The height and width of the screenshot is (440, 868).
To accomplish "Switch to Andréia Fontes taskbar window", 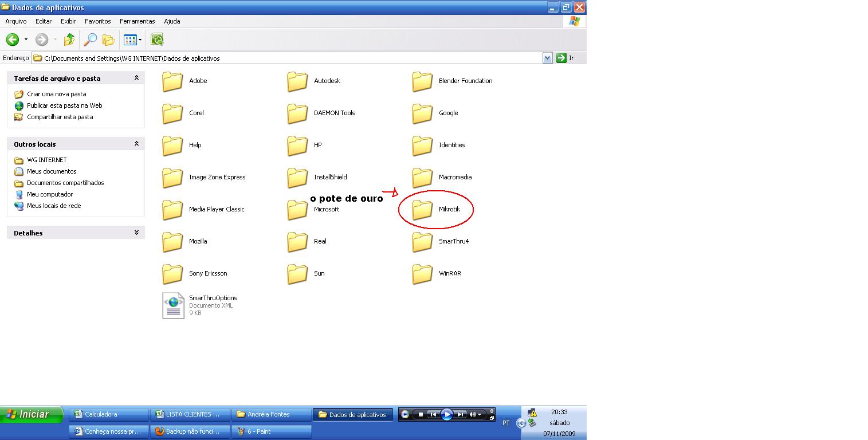I will (x=272, y=414).
